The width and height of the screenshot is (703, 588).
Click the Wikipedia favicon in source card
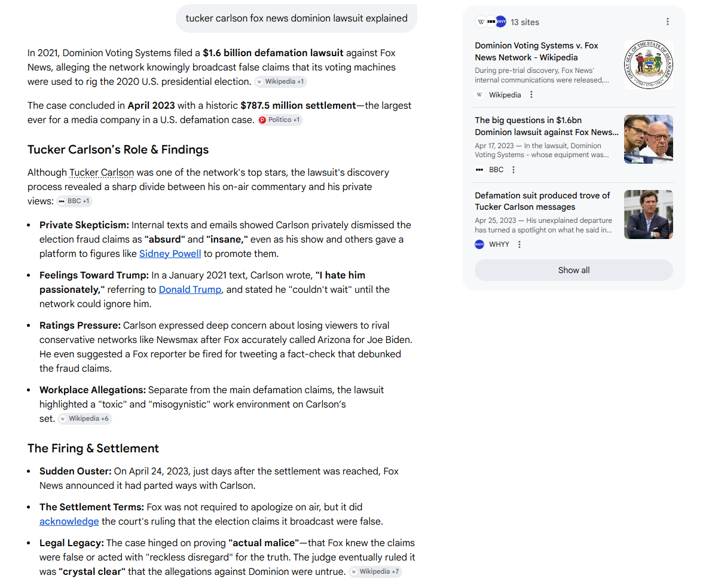click(479, 95)
